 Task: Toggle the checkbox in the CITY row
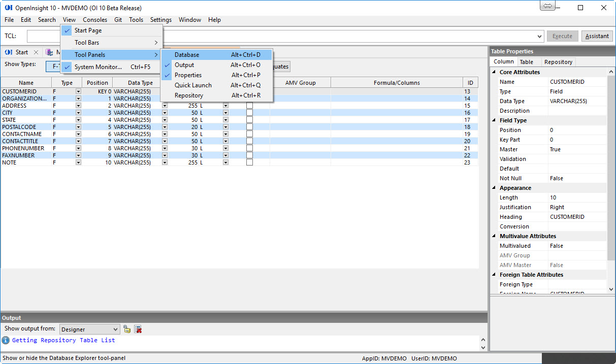point(249,113)
